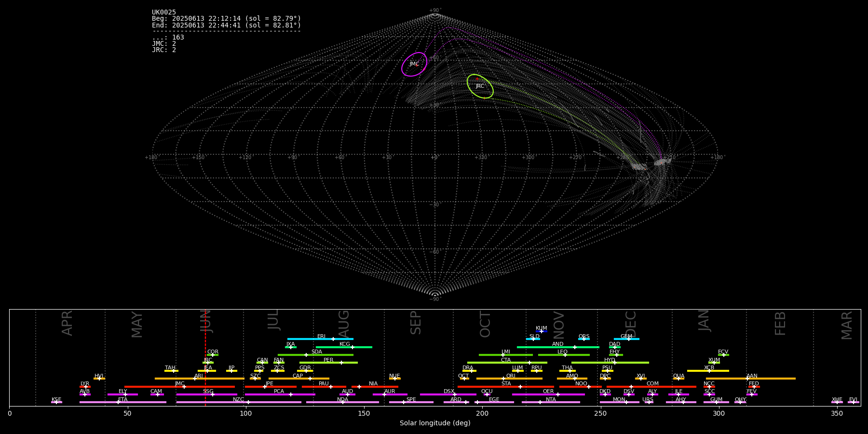Click the 200 tick on the solar longitude axis
The height and width of the screenshot is (434, 868).
coord(482,413)
